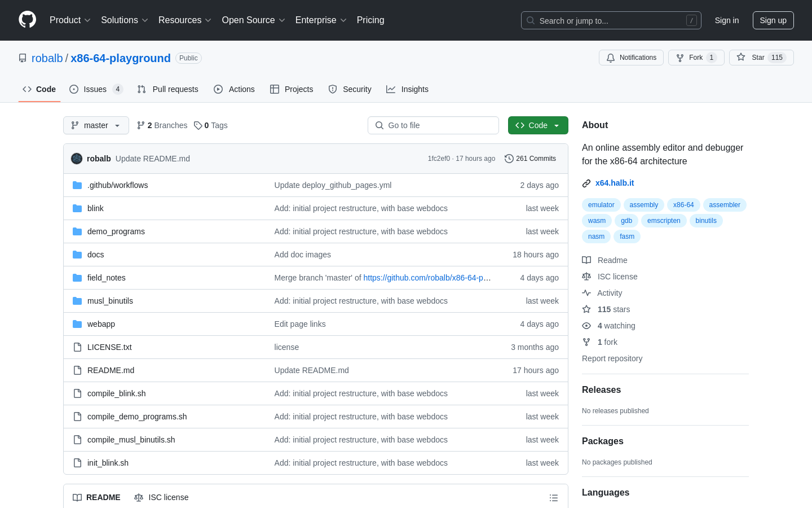Open the compile_musl_binutils.sh file
Image resolution: width=812 pixels, height=508 pixels.
coord(131,440)
